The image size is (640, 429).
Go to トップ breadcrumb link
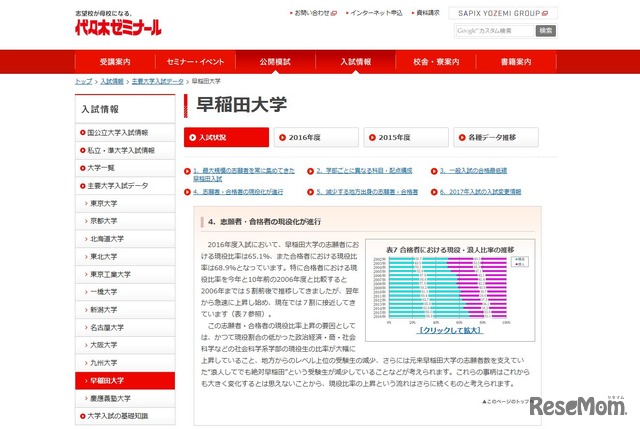point(83,81)
